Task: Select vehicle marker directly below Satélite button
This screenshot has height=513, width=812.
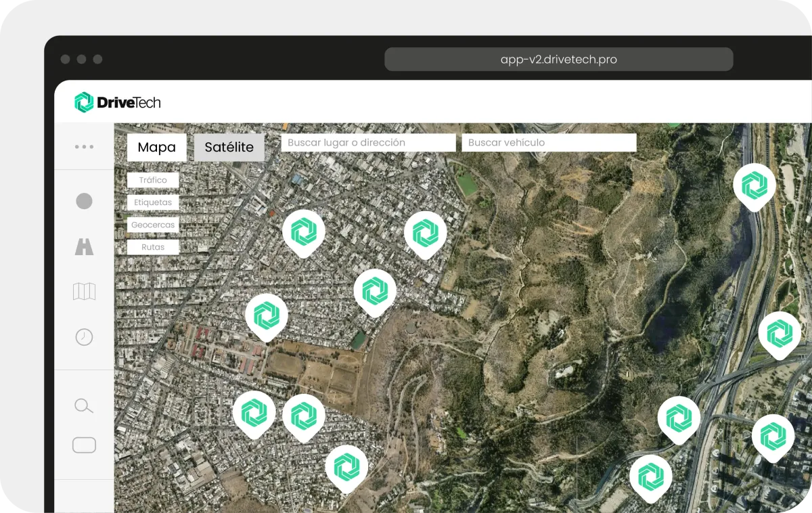Action: point(303,231)
